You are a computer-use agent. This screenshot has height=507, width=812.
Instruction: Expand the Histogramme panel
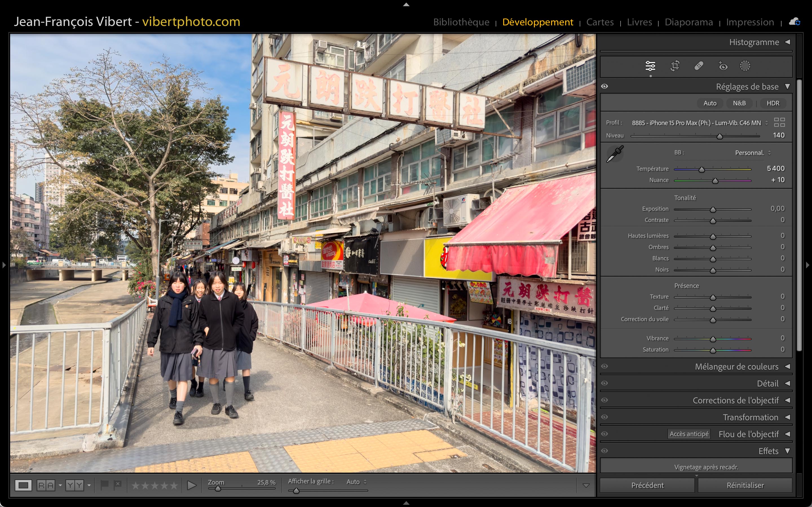click(787, 42)
